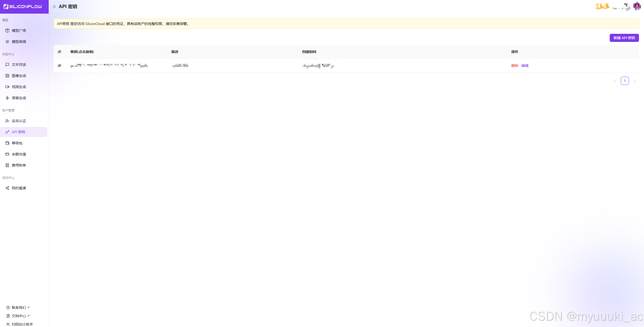Collapse the sidebar menu icon
644x327 pixels.
click(54, 7)
